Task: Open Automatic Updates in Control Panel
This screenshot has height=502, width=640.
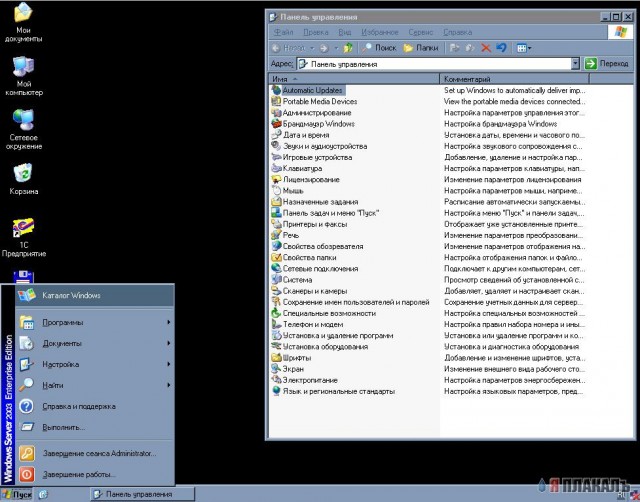Action: (308, 90)
